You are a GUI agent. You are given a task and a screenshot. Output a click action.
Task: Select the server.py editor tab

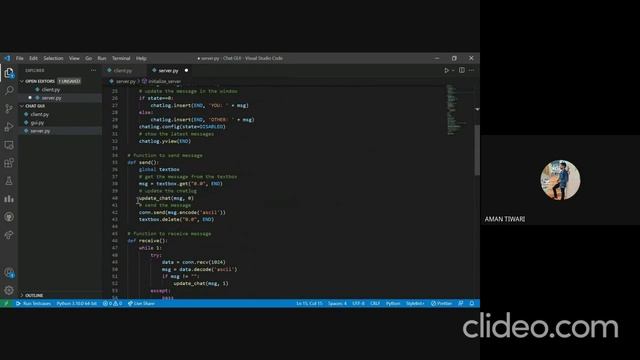pyautogui.click(x=169, y=71)
